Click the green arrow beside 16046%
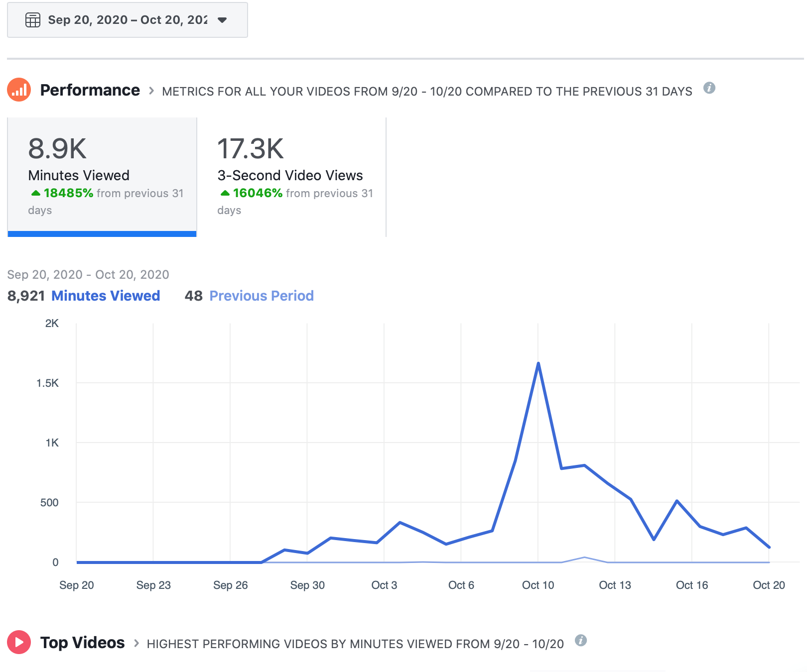This screenshot has height=672, width=807. tap(225, 193)
